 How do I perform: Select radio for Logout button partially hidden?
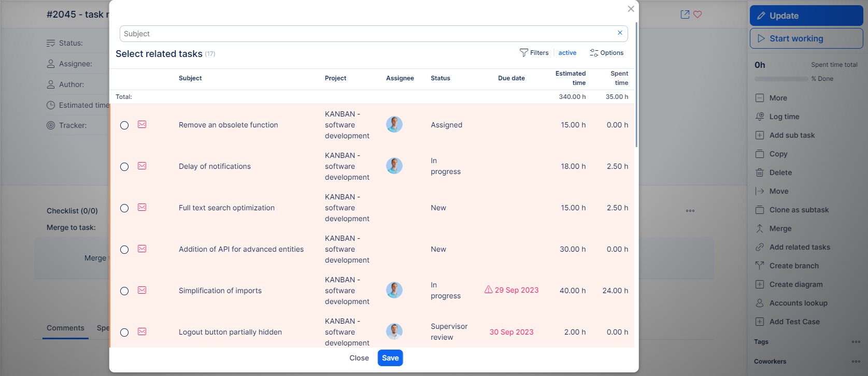pos(124,332)
